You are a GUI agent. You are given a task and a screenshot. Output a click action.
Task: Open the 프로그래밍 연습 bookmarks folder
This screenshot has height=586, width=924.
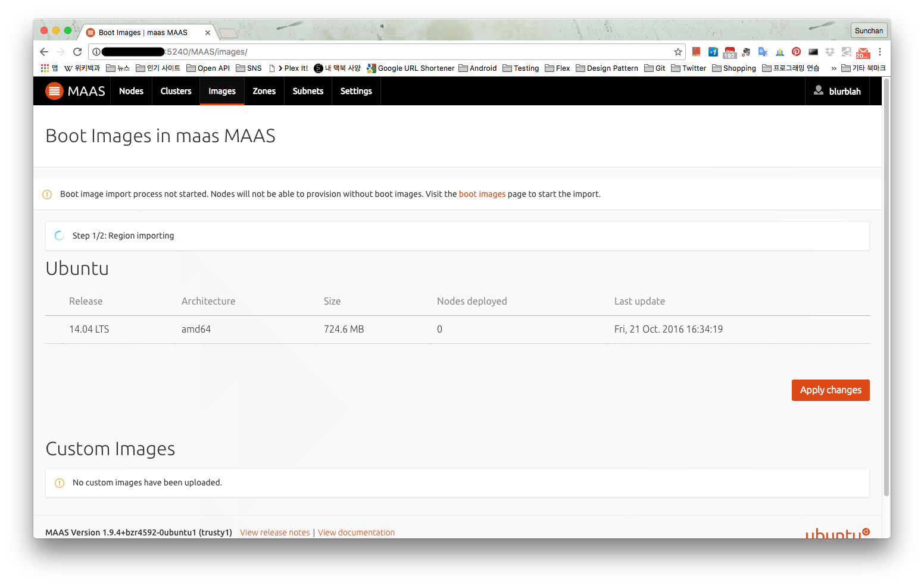(791, 68)
